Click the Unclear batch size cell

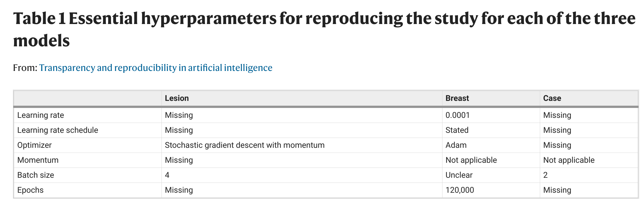[x=459, y=175]
